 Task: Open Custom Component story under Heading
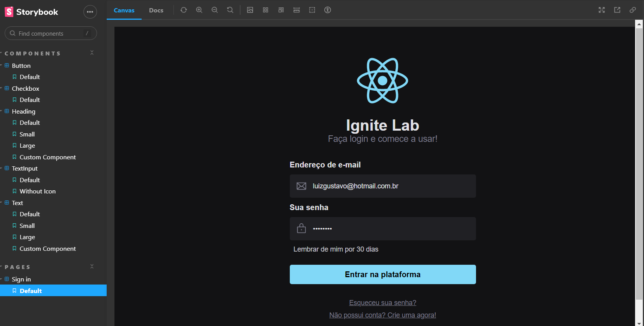(x=48, y=157)
